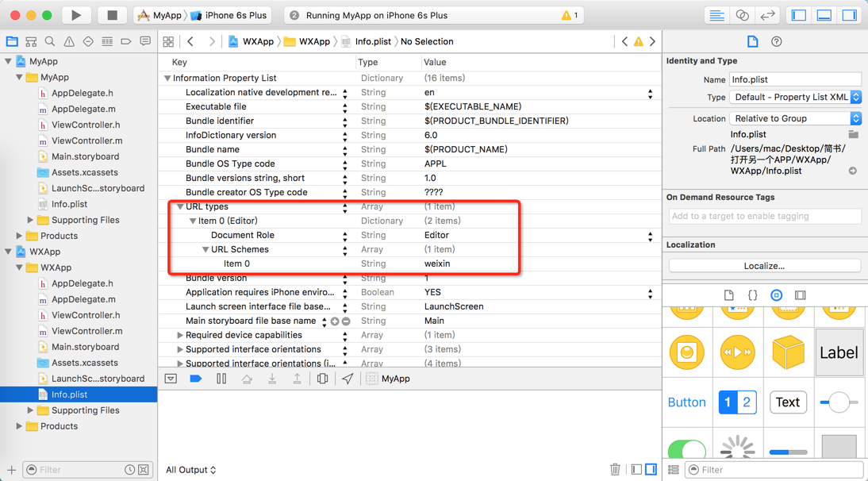Open the All Output console filter menu
This screenshot has width=868, height=481.
pyautogui.click(x=191, y=469)
